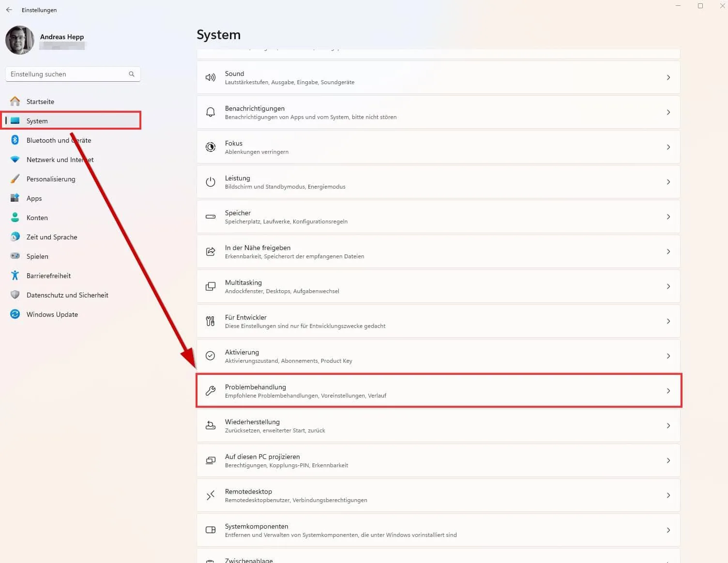Click the Windows Update sidebar icon
The height and width of the screenshot is (563, 728).
(x=15, y=314)
